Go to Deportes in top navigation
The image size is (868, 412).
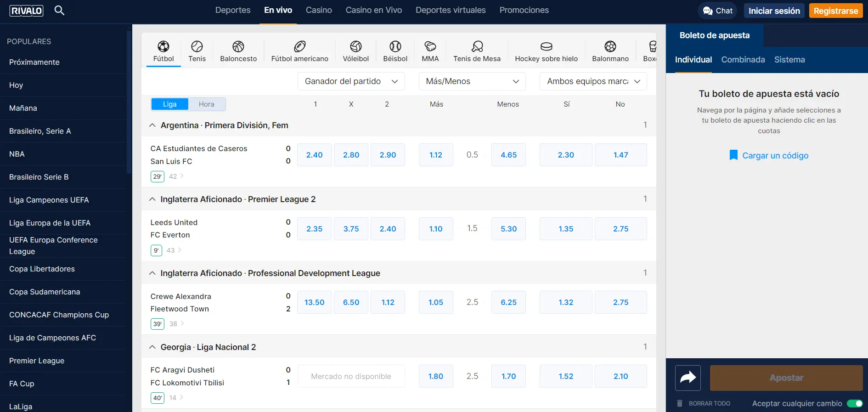tap(233, 10)
